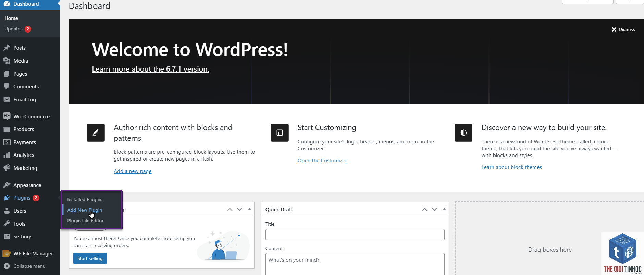Click the half-circle block theme icon
644x275 pixels.
[x=463, y=133]
